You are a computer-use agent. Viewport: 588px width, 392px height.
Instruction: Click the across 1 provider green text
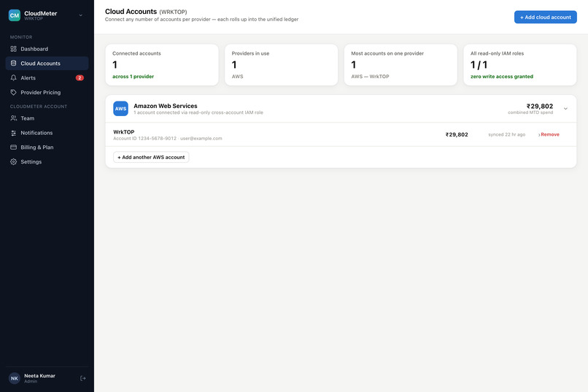[133, 76]
